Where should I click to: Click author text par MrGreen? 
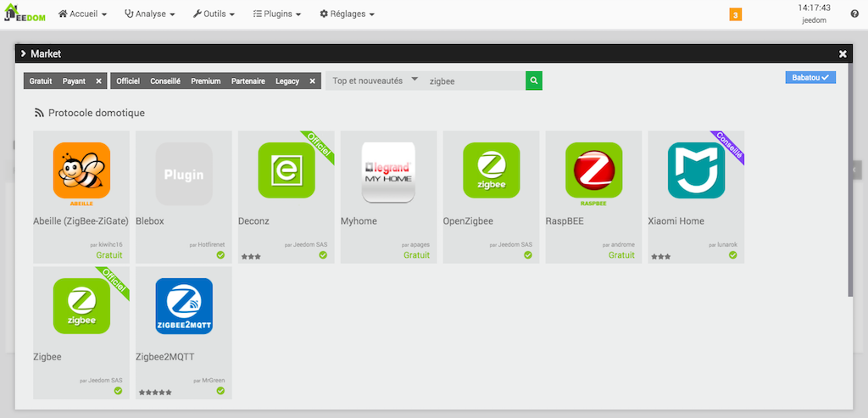point(209,381)
